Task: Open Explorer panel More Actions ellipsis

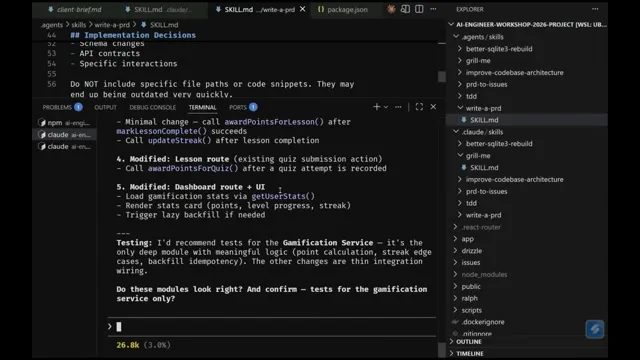Action: 595,9
